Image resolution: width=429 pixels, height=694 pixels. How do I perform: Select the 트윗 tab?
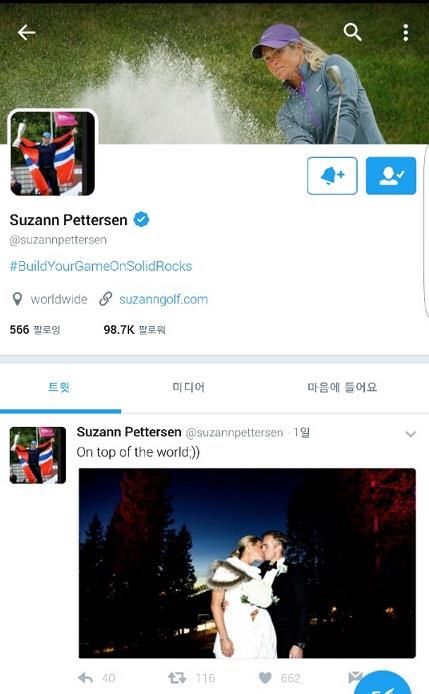pos(60,388)
